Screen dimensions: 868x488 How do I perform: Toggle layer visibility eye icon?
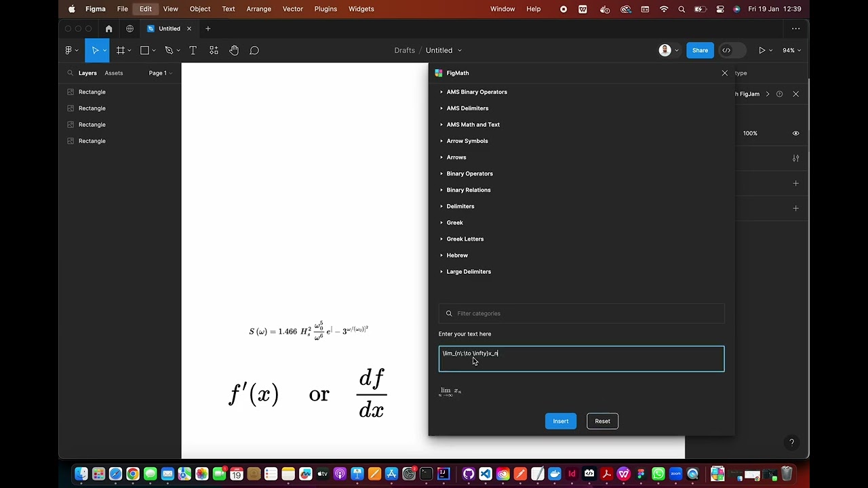(795, 134)
